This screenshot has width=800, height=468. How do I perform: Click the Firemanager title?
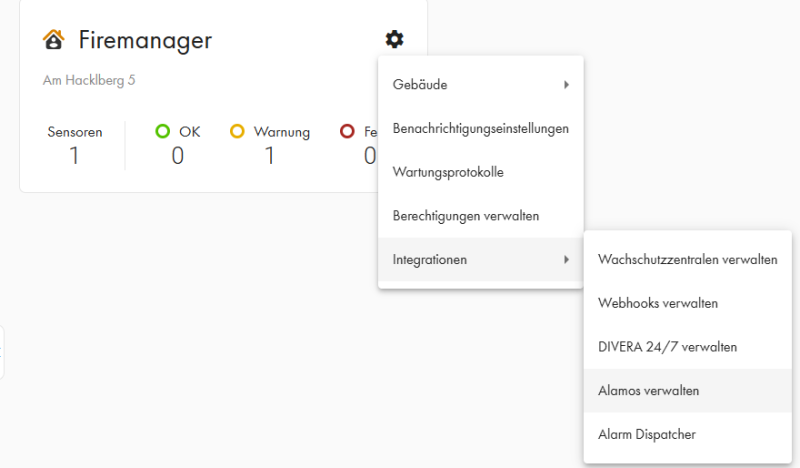(145, 40)
